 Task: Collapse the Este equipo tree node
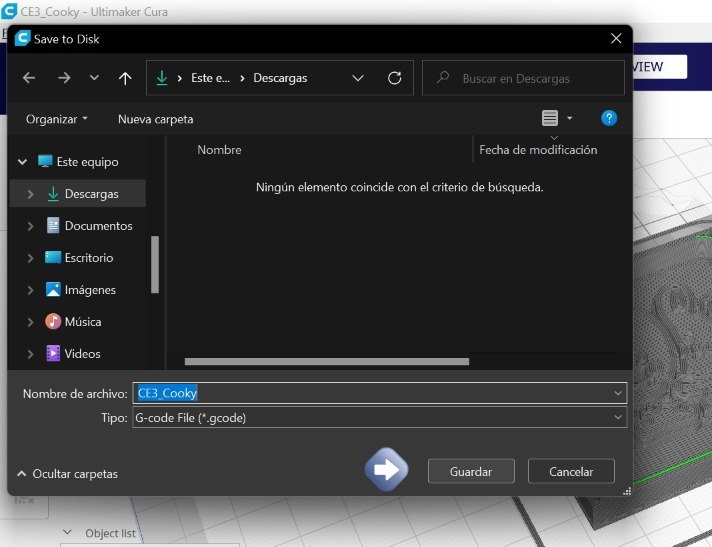22,162
